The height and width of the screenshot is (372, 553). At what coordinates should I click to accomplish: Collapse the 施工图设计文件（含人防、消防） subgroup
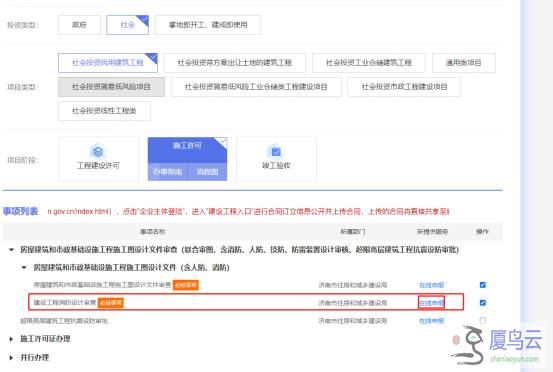pyautogui.click(x=24, y=268)
